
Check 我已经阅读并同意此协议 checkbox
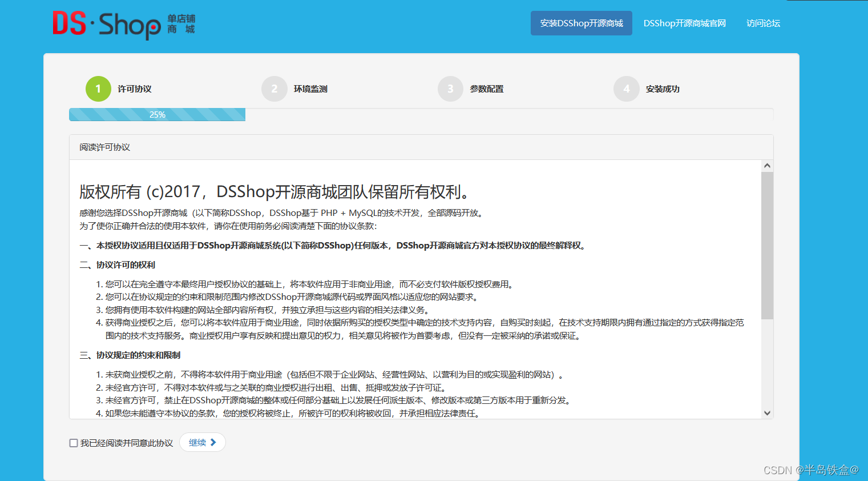pyautogui.click(x=74, y=443)
